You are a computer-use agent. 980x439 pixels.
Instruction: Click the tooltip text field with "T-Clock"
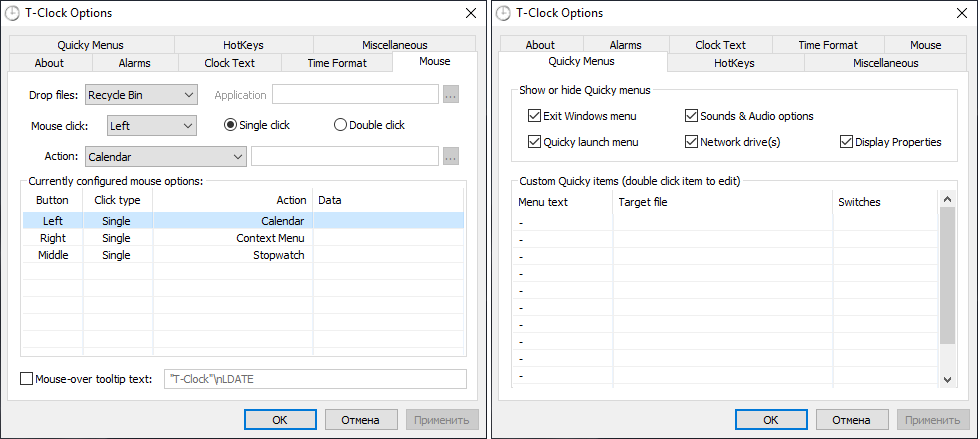[x=315, y=379]
